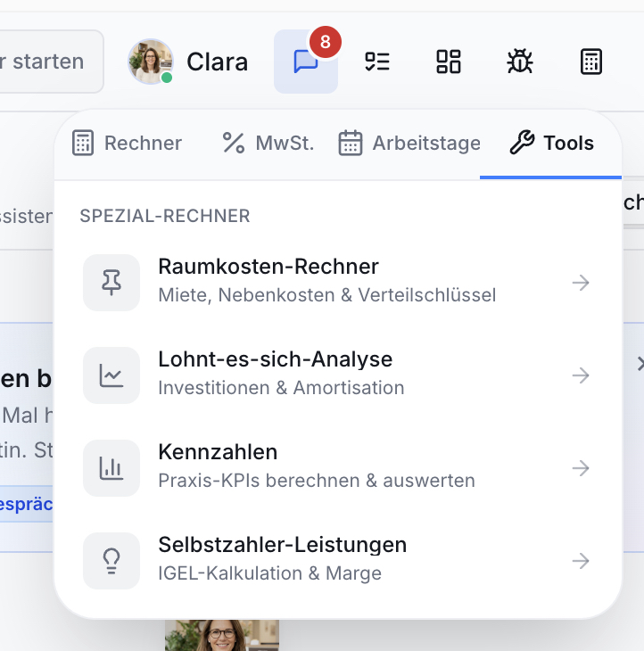Image resolution: width=644 pixels, height=651 pixels.
Task: Open the task checklist icon
Action: tap(377, 62)
